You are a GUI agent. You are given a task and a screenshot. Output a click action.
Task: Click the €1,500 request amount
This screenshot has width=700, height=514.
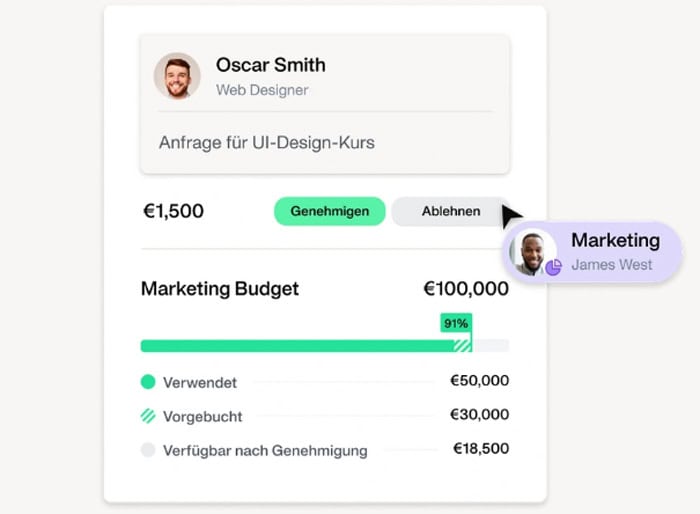pos(173,211)
